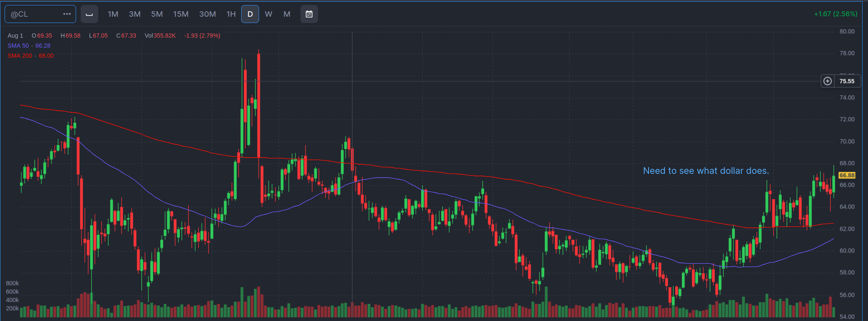This screenshot has width=868, height=321.
Task: Click the 75.55 crosshair price label
Action: (847, 81)
